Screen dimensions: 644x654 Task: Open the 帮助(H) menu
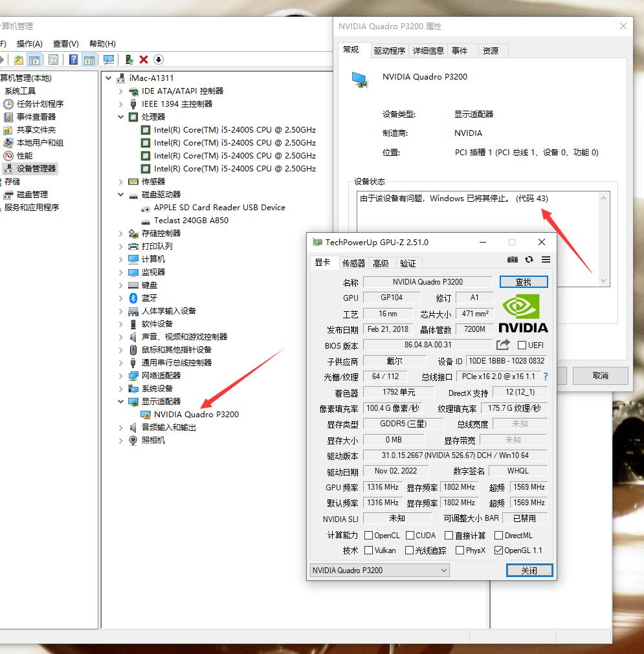102,44
